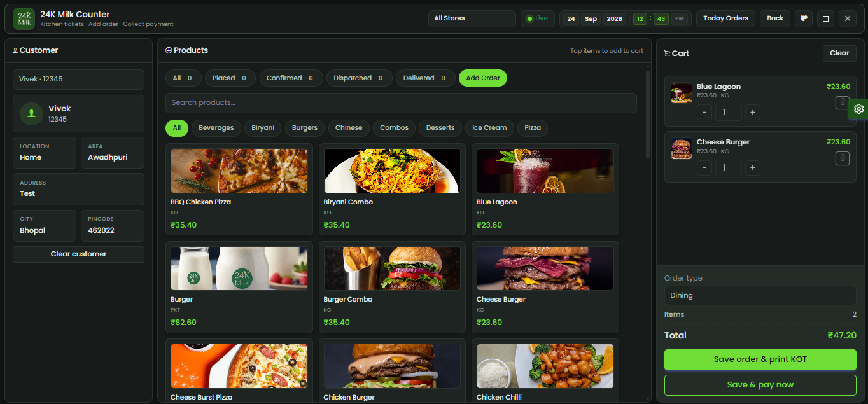Click the Search products field

tap(401, 103)
